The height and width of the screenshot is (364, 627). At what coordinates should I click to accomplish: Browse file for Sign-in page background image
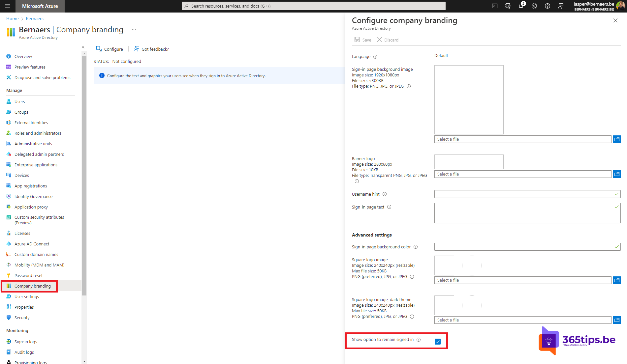tap(617, 139)
